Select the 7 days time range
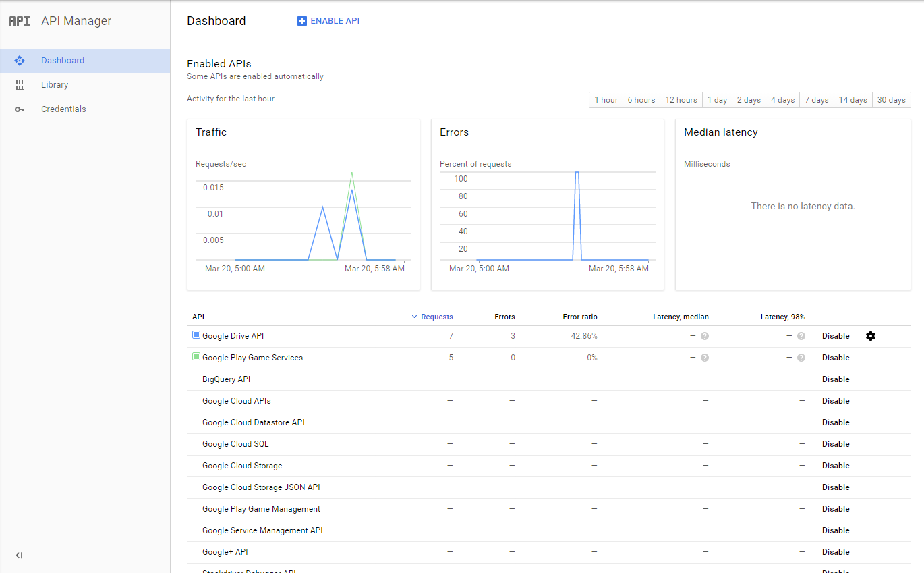 pos(817,100)
